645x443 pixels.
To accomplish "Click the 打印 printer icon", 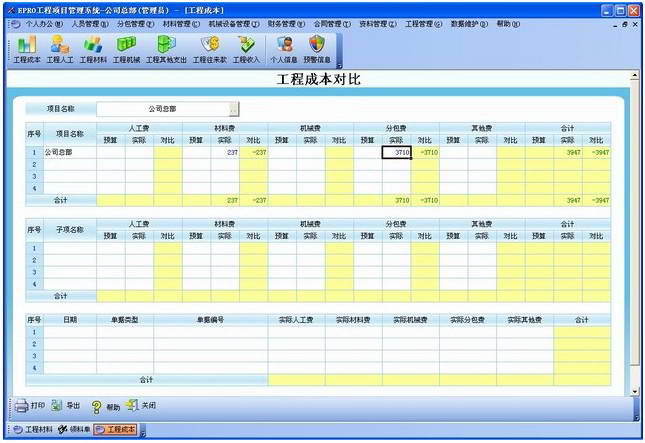I will [x=21, y=406].
